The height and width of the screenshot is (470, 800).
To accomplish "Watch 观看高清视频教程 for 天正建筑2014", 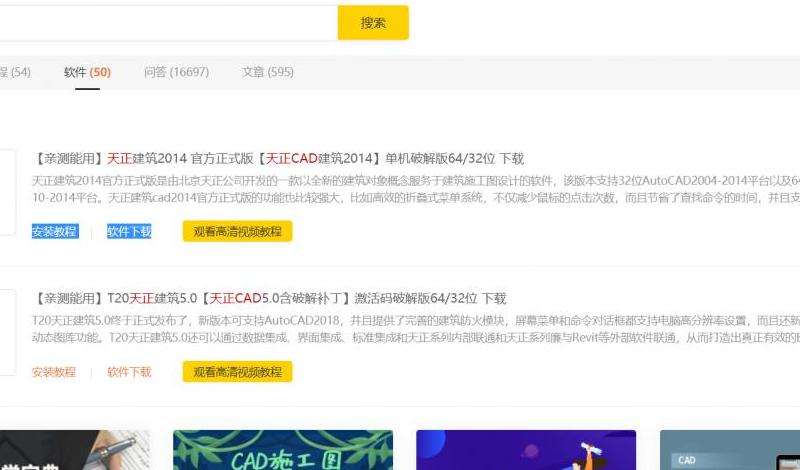I will 237,231.
